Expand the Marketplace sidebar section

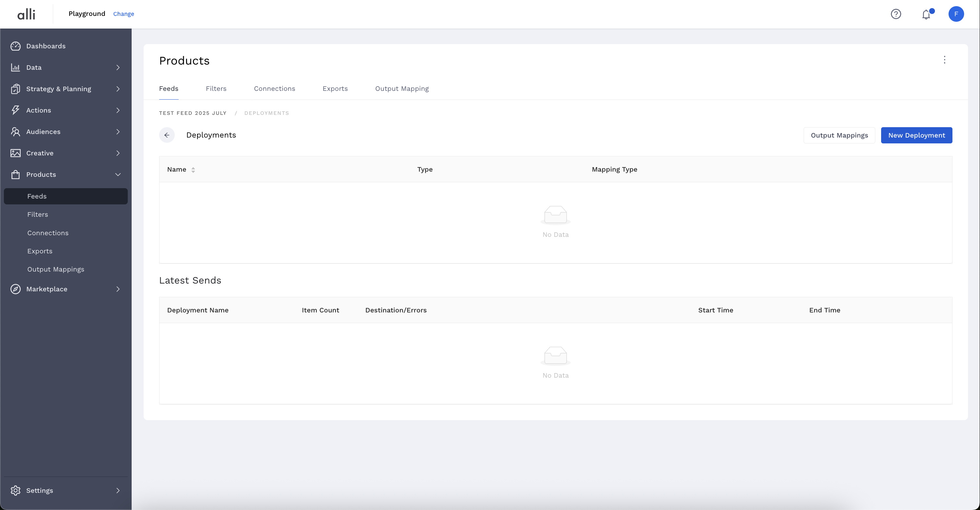click(118, 289)
